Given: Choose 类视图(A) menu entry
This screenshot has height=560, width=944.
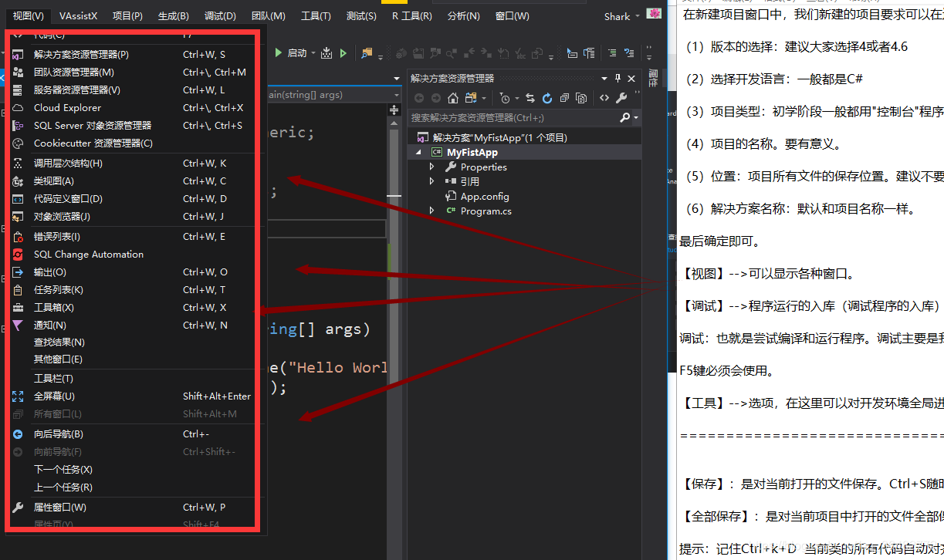Looking at the screenshot, I should pyautogui.click(x=137, y=181).
